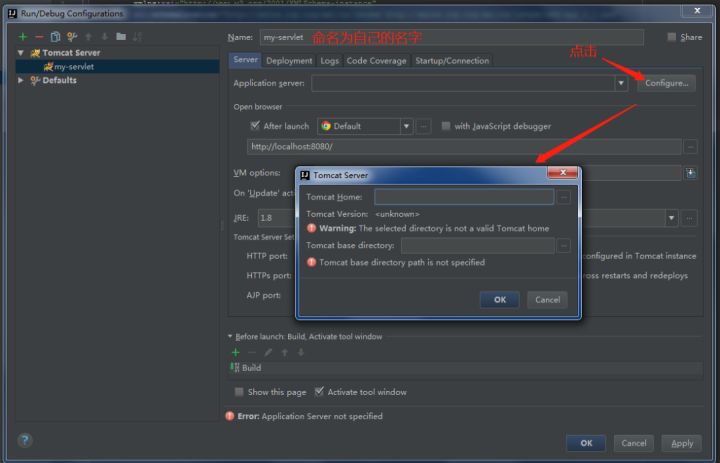720x463 pixels.
Task: Move before launch task up
Action: pos(285,352)
